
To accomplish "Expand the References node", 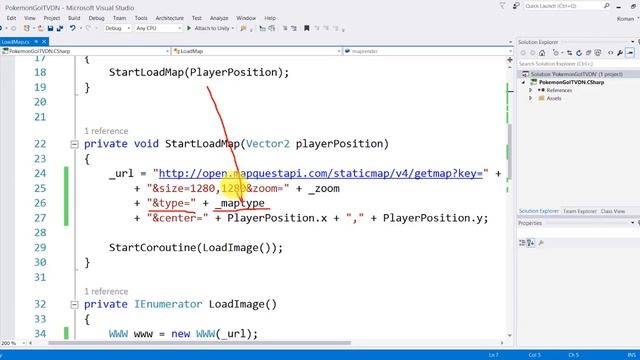I will point(531,90).
